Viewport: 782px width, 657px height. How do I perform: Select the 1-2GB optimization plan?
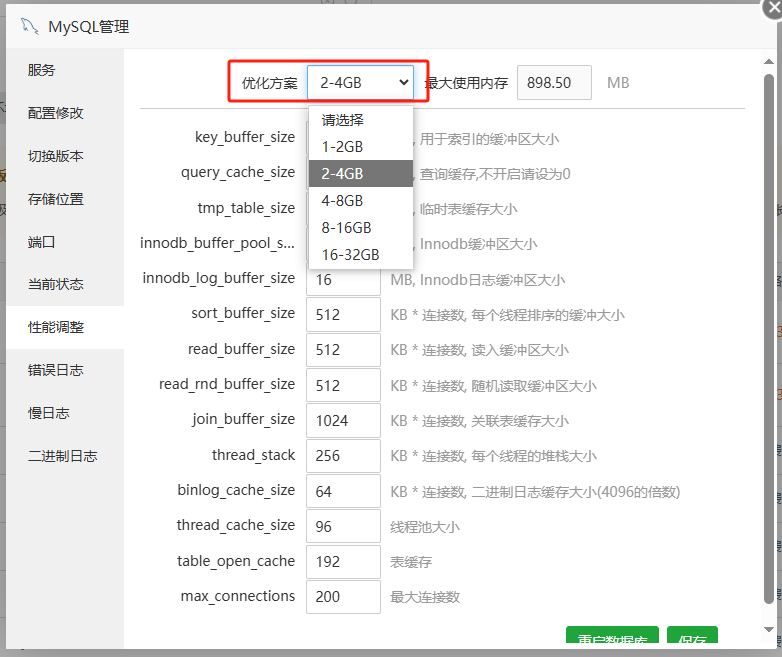(361, 147)
